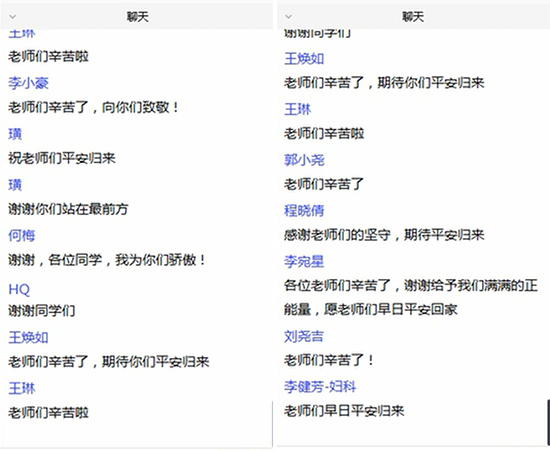Screen dimensions: 550x451
Task: Click sender 璜 above 谢谢你们站在最前方
Action: tap(15, 184)
